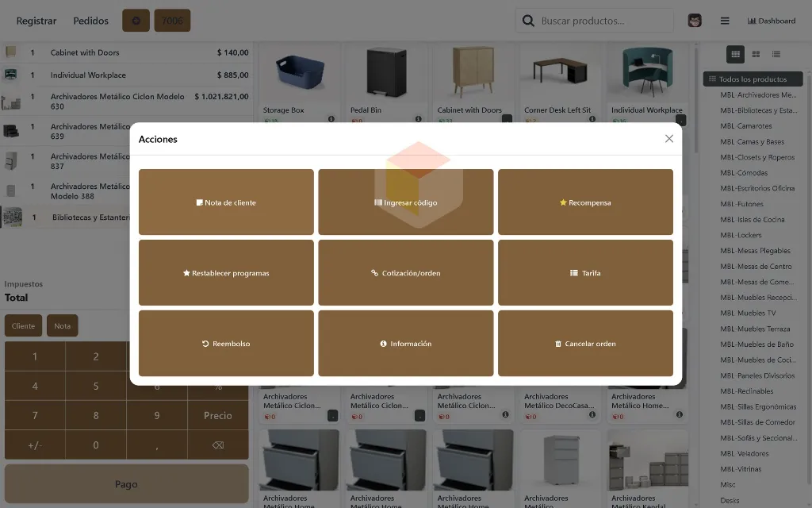
Task: Switch to the Registrar tab
Action: click(36, 21)
